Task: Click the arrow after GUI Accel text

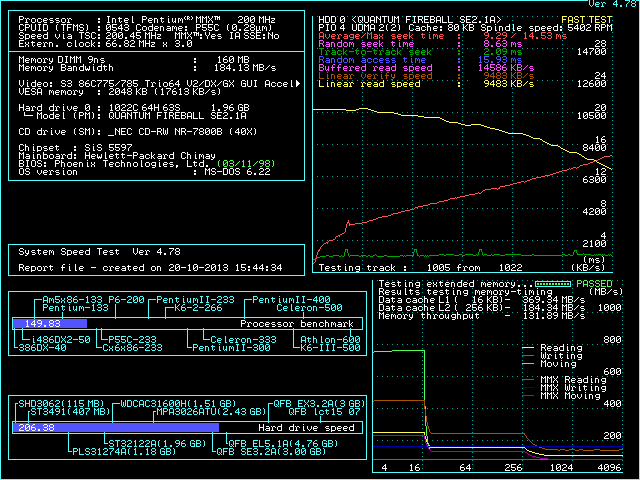Action: [298, 83]
